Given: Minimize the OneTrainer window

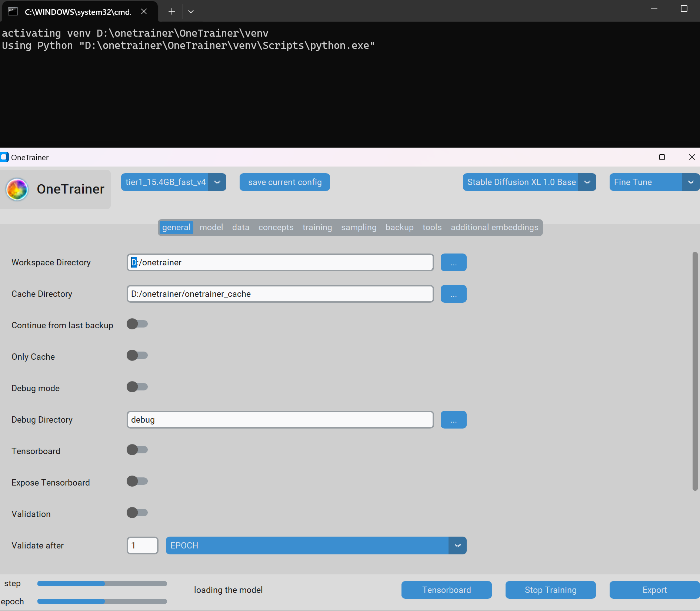Looking at the screenshot, I should click(x=632, y=157).
